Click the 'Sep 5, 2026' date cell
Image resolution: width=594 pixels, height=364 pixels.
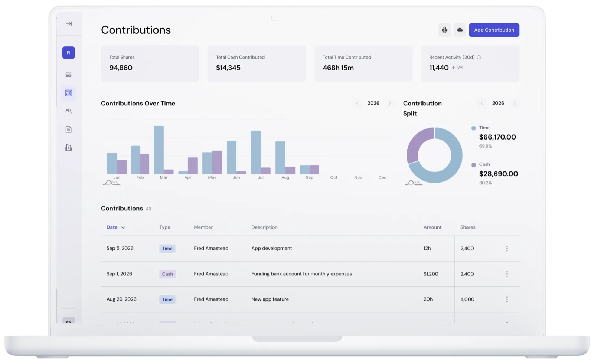point(120,248)
